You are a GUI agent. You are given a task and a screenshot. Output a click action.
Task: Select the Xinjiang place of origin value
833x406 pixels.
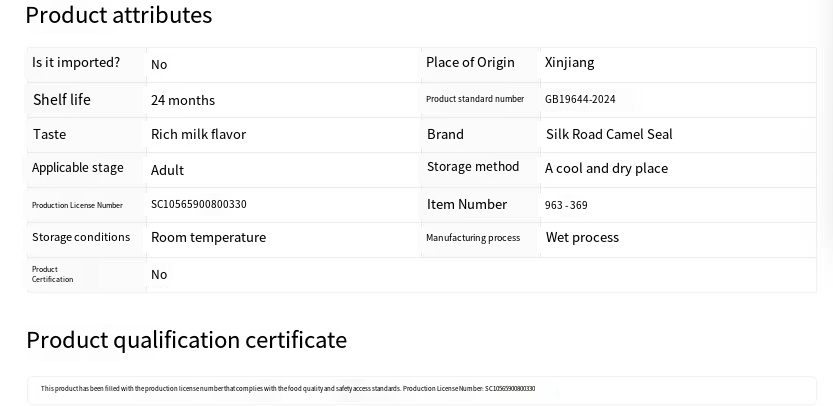click(x=569, y=62)
